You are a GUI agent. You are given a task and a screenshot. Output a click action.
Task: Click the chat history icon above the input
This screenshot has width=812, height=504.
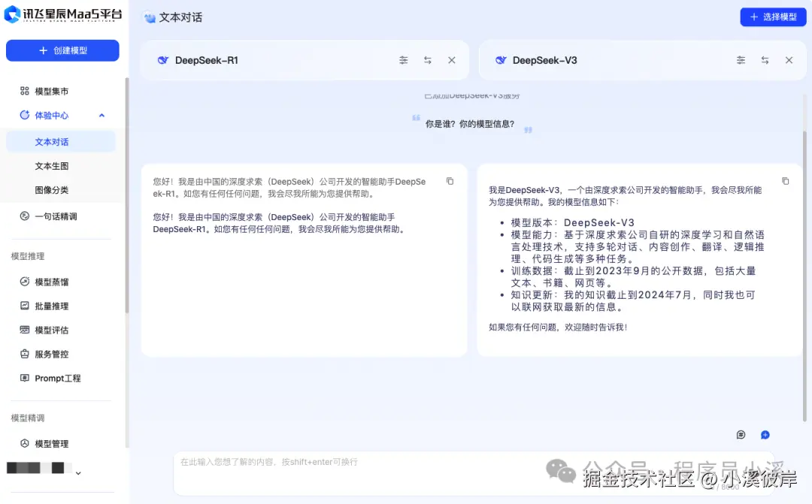pos(741,435)
